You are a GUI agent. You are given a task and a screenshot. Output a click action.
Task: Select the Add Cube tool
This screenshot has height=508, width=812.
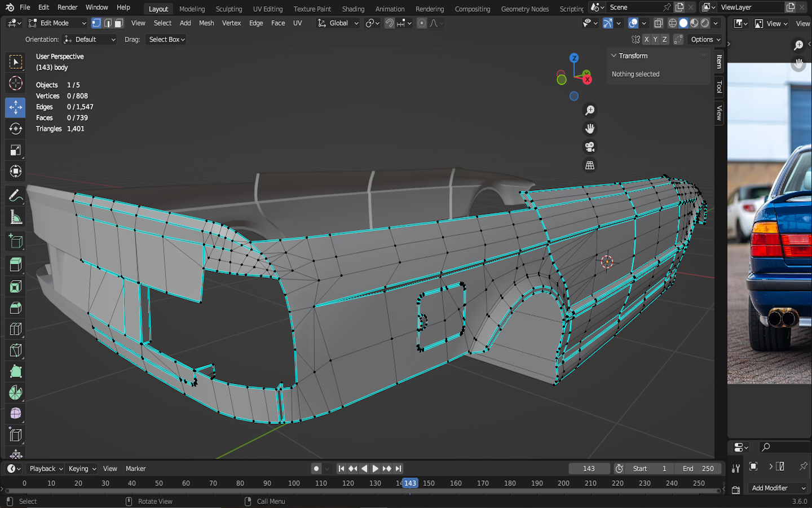tap(15, 242)
